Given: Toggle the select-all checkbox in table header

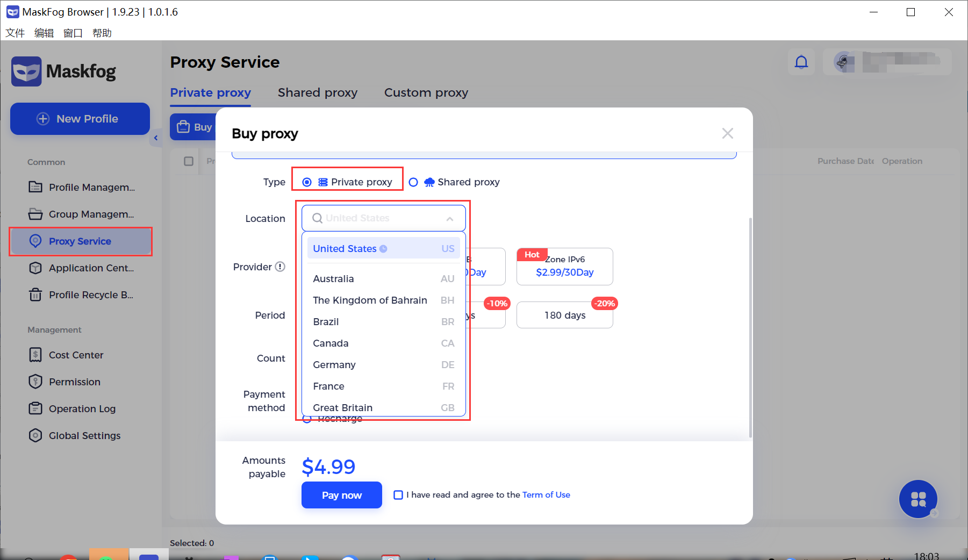Looking at the screenshot, I should tap(189, 161).
